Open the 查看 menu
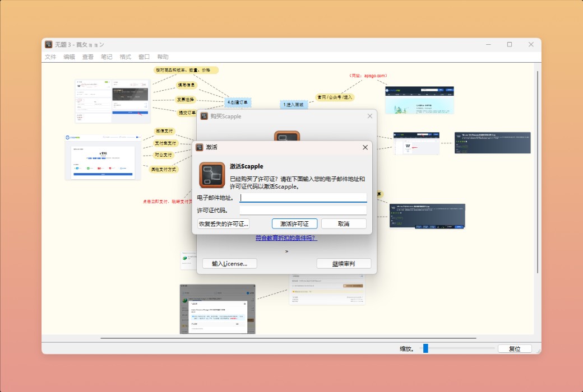The image size is (583, 392). tap(88, 57)
